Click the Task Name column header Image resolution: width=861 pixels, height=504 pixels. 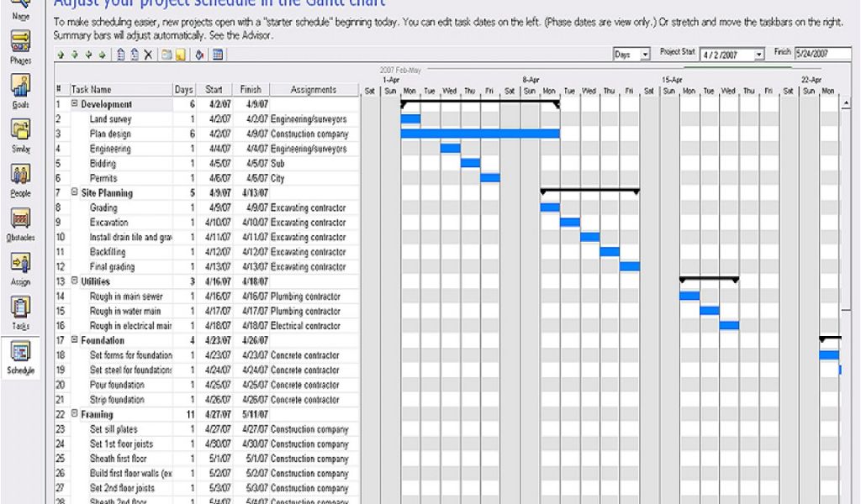click(x=91, y=89)
